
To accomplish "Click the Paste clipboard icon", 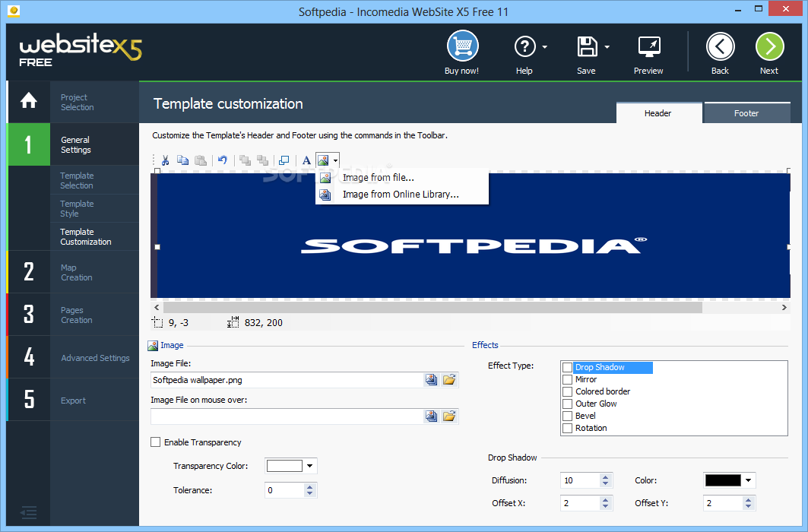I will coord(201,160).
